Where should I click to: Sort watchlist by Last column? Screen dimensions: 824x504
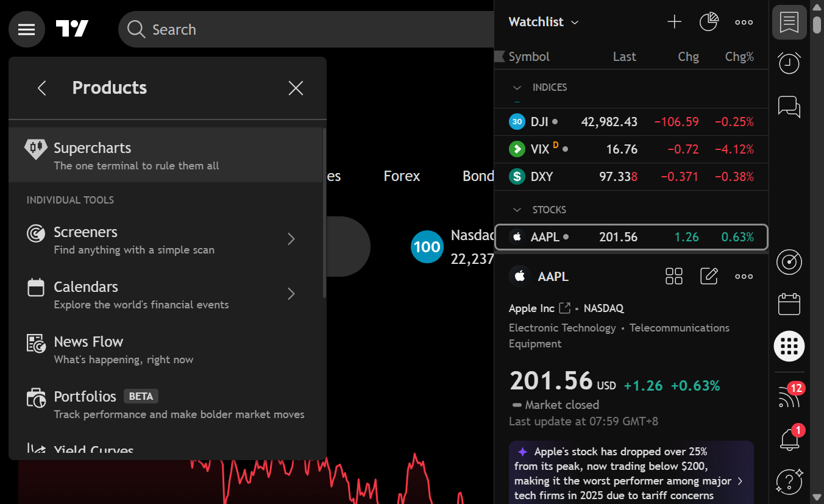pos(624,57)
